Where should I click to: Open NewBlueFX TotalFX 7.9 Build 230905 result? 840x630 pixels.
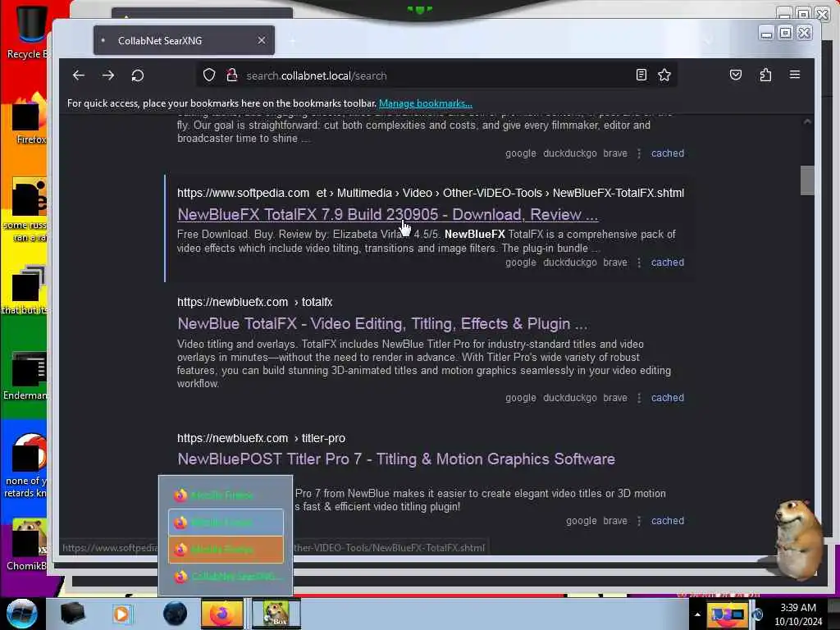pos(387,215)
